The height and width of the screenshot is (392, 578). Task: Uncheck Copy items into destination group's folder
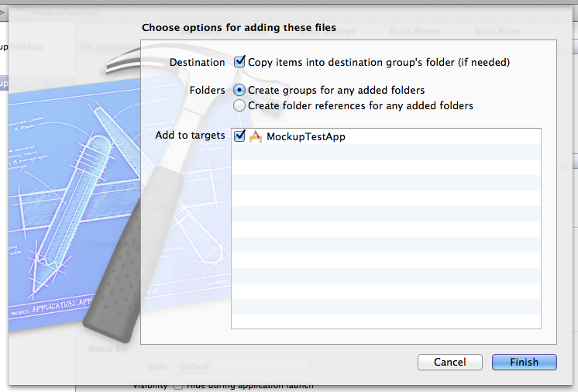coord(239,61)
